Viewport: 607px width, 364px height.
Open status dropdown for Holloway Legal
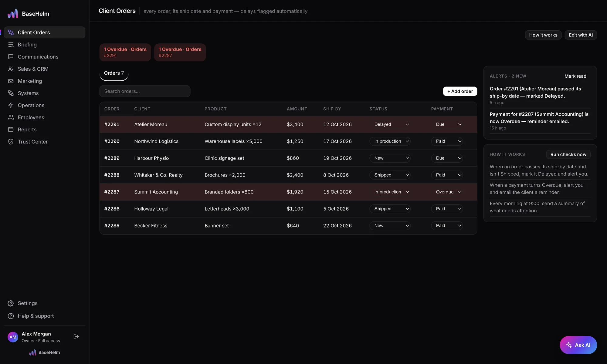(390, 209)
